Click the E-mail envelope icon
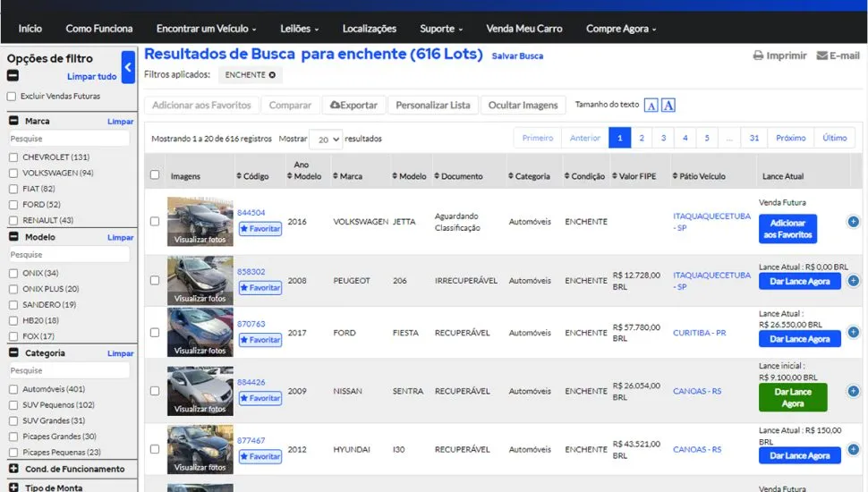This screenshot has width=868, height=492. click(x=821, y=55)
